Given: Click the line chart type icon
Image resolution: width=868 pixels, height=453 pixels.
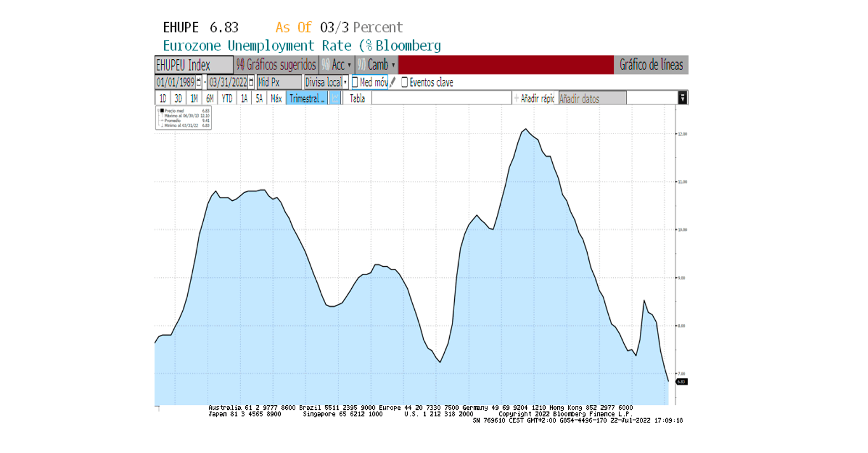Looking at the screenshot, I should coord(335,98).
